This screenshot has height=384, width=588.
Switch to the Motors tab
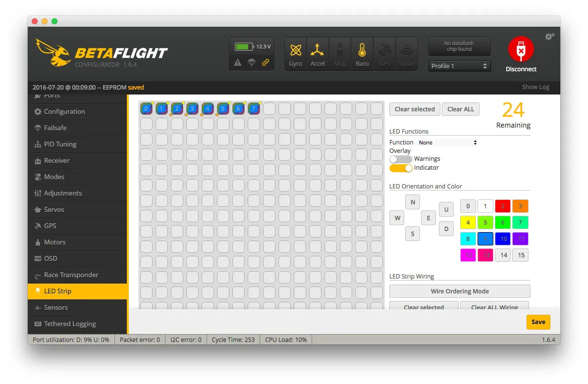coord(54,242)
